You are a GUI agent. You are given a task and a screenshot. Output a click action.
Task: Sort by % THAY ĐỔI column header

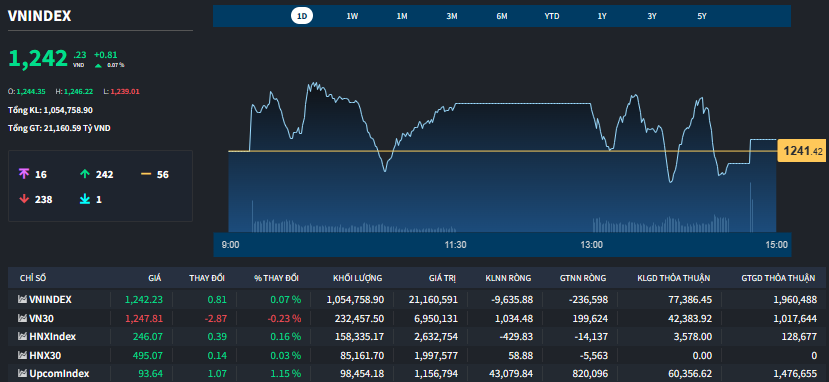(277, 278)
